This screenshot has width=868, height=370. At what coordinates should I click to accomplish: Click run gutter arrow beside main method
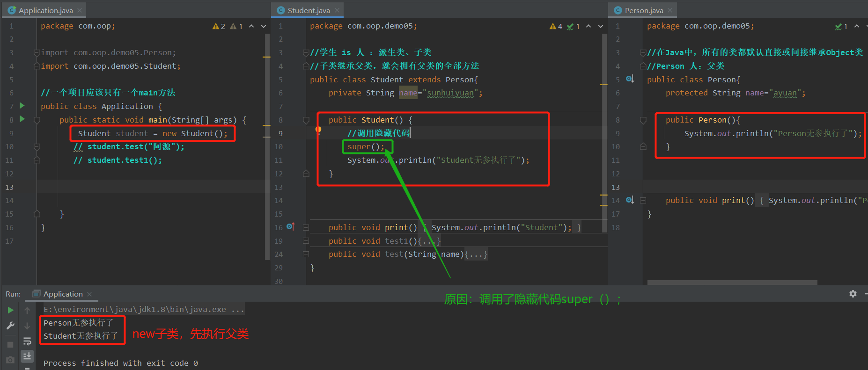[22, 119]
